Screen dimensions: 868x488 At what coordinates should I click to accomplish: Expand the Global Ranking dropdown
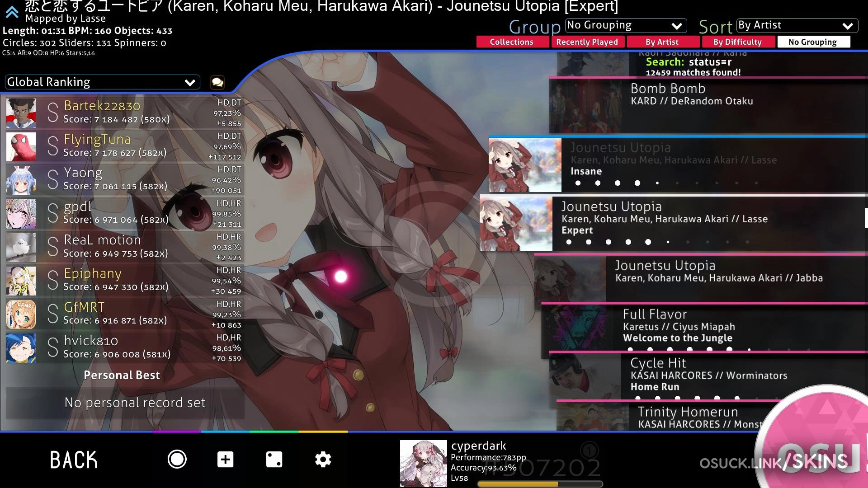[x=102, y=82]
